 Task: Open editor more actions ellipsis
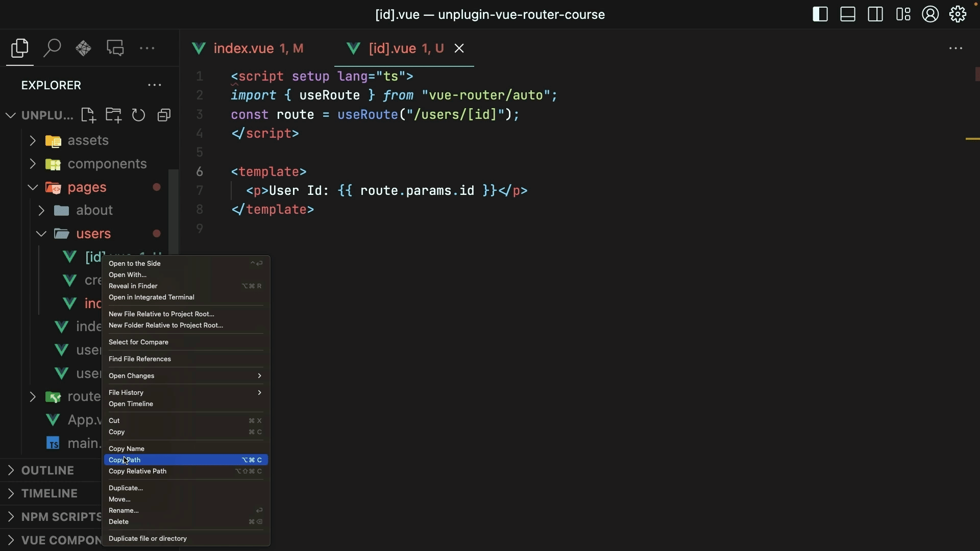(956, 48)
